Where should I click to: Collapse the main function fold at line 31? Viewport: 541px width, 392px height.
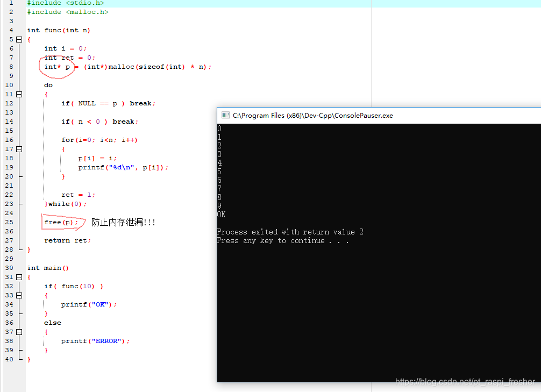[19, 277]
